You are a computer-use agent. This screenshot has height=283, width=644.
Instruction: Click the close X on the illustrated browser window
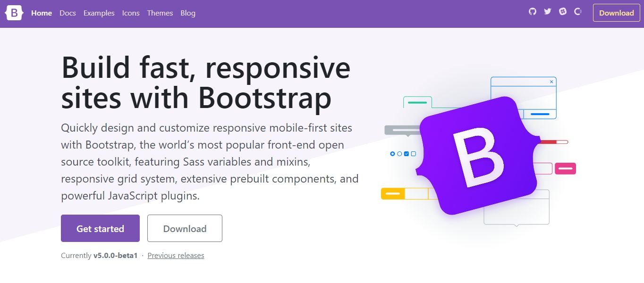[551, 81]
